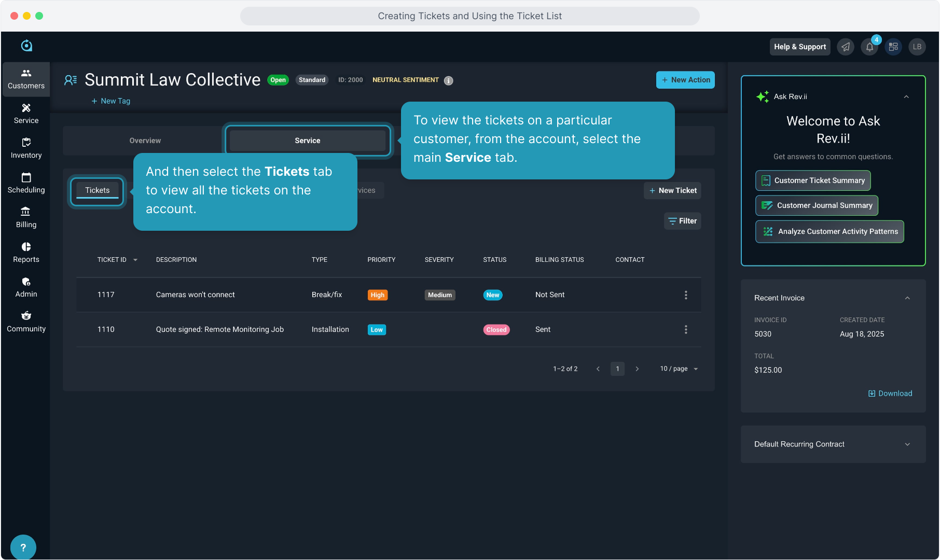The width and height of the screenshot is (940, 560).
Task: Click the neutral sentiment info icon
Action: point(449,80)
